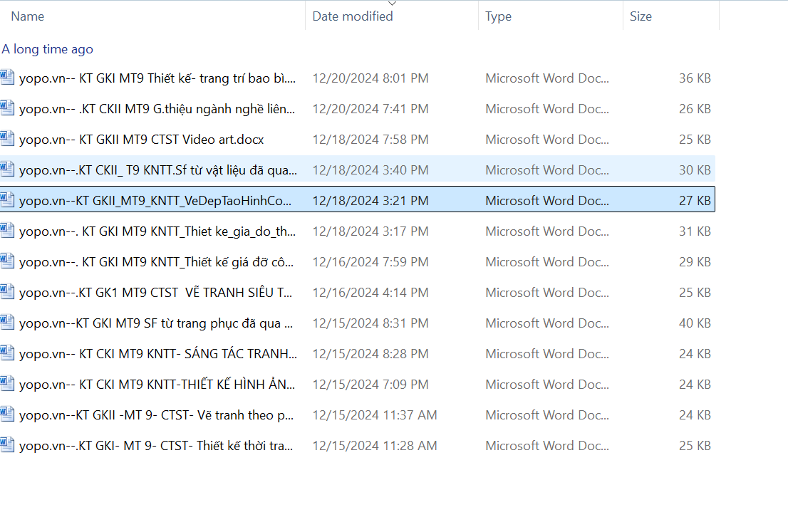Select file 'KT GKII -MT 9- CTST- Vẽ tranh theo p...'

(x=157, y=415)
